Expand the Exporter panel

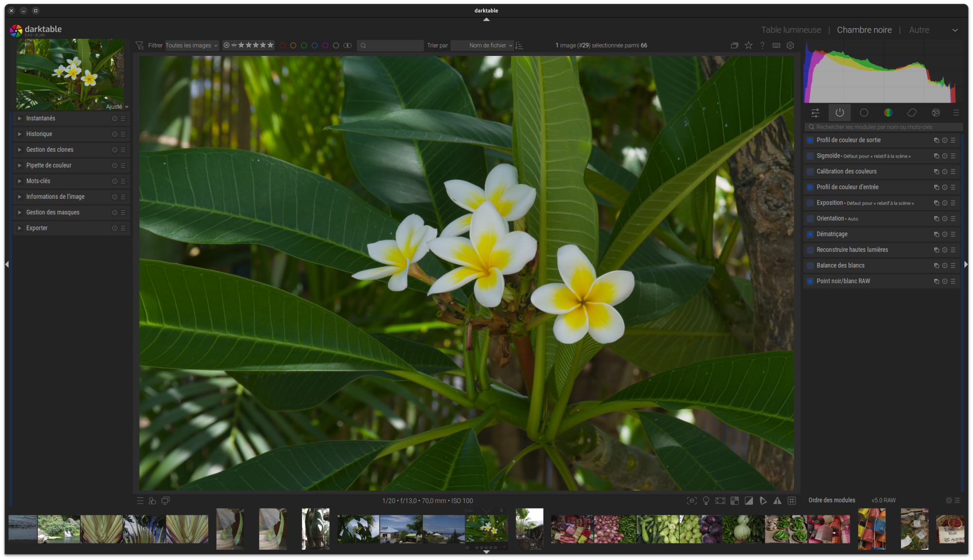[37, 228]
